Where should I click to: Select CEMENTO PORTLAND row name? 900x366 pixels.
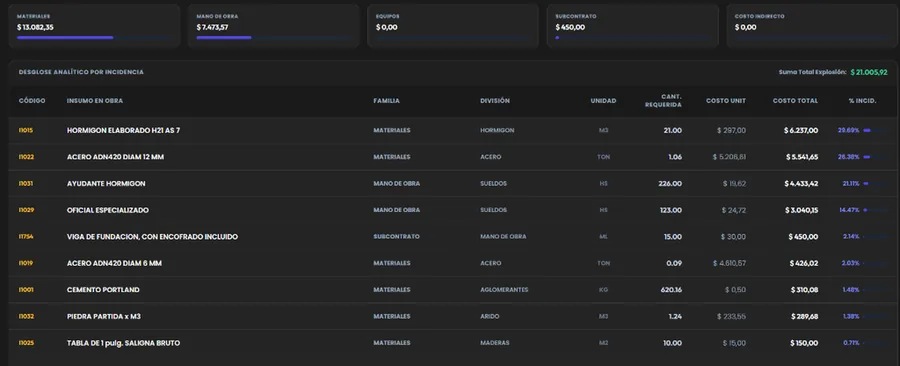pos(103,290)
